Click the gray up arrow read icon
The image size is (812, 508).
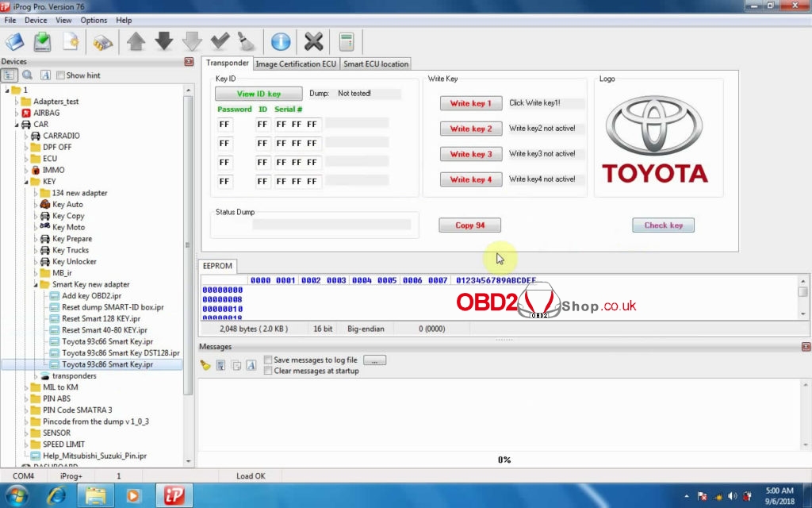136,41
